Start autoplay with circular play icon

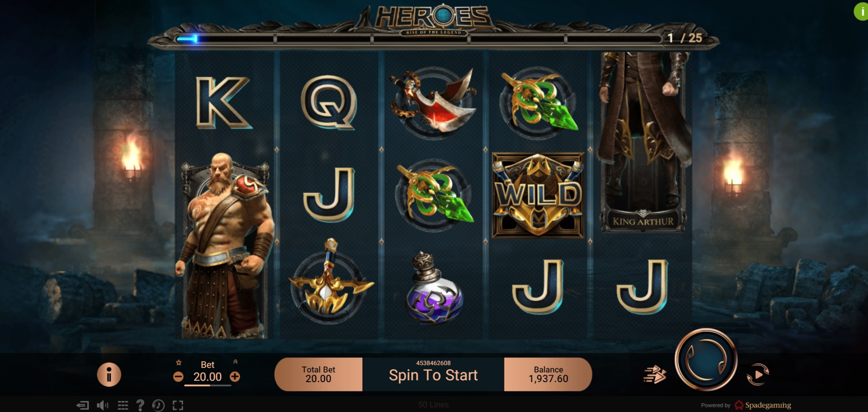pos(758,374)
